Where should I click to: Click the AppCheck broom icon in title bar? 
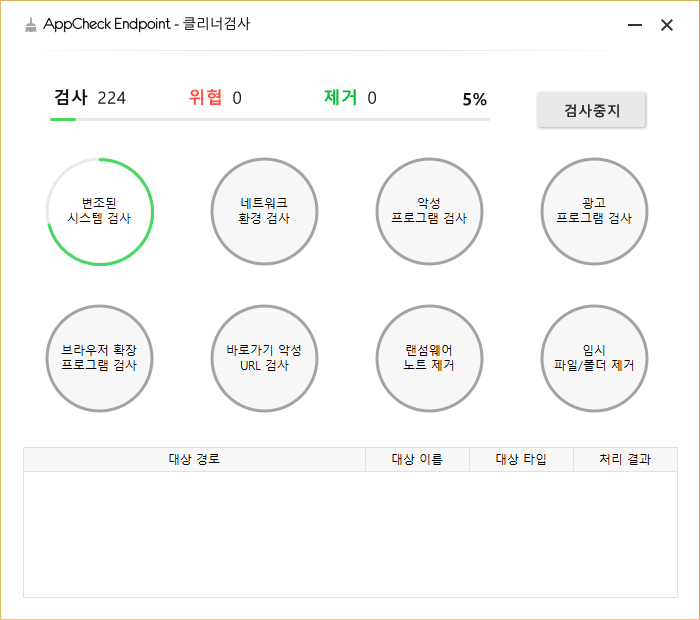coord(30,25)
